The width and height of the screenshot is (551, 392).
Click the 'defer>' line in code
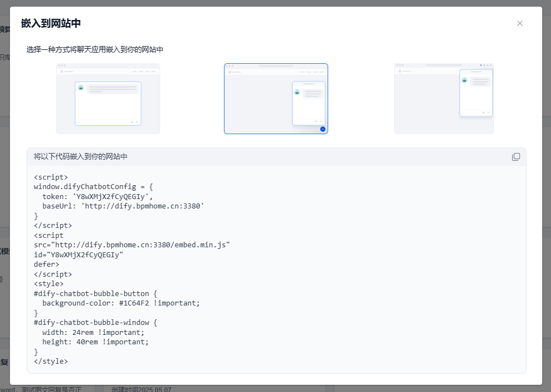point(47,264)
